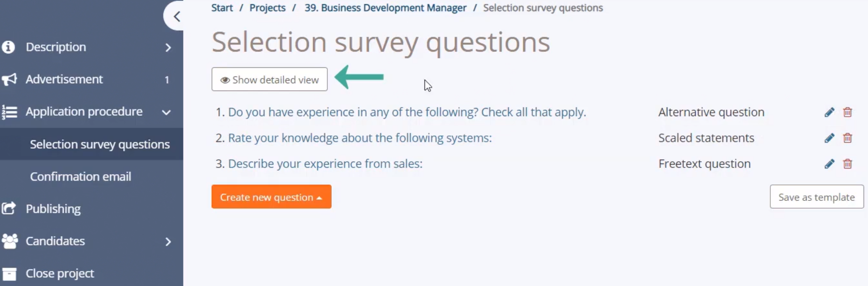Edit the Freetext question with pencil icon

tap(829, 164)
